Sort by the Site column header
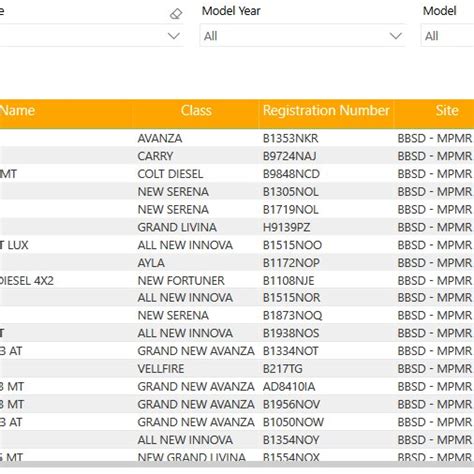 (x=447, y=111)
